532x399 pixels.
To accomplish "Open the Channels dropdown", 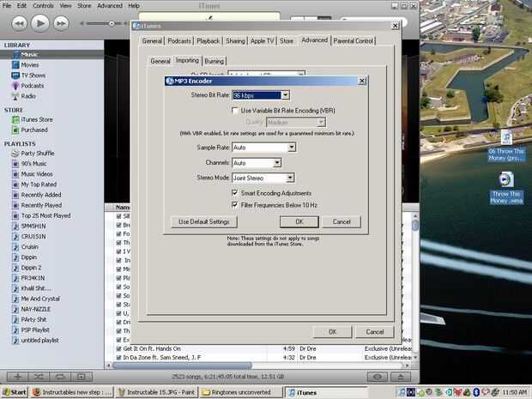I will coord(277,163).
